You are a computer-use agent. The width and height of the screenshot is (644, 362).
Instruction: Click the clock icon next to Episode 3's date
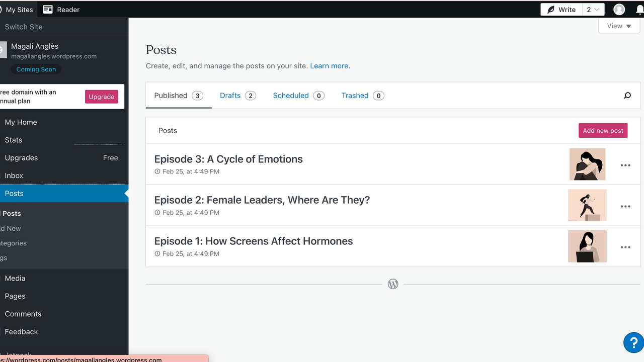click(x=157, y=171)
